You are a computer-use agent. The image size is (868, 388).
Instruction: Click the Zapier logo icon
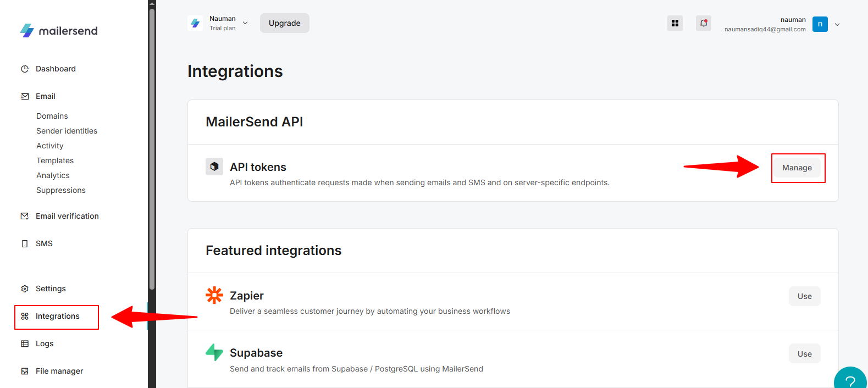214,296
